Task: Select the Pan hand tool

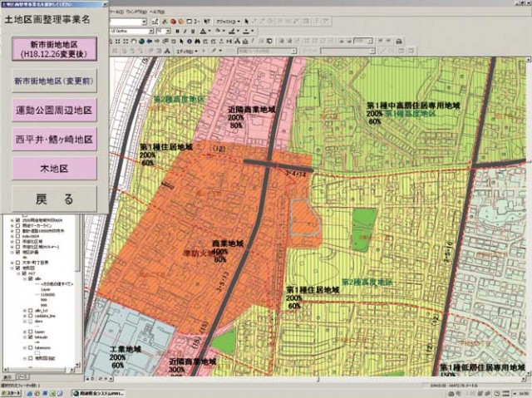Action: pos(133,42)
